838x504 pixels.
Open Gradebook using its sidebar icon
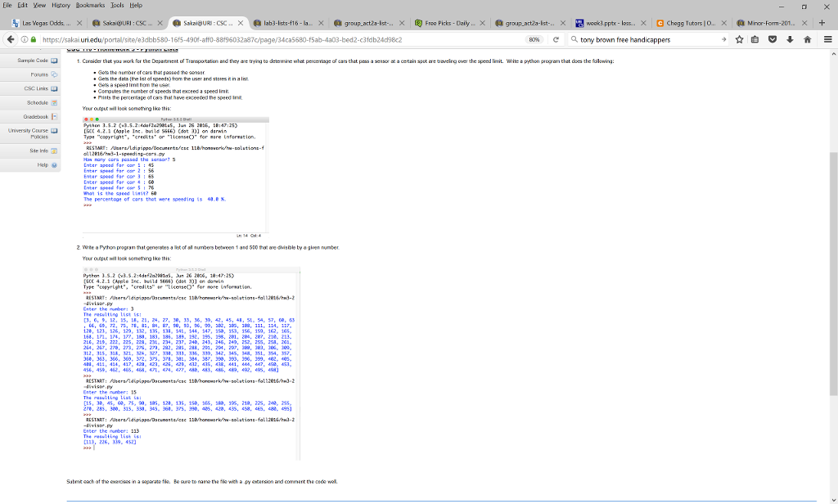point(54,116)
